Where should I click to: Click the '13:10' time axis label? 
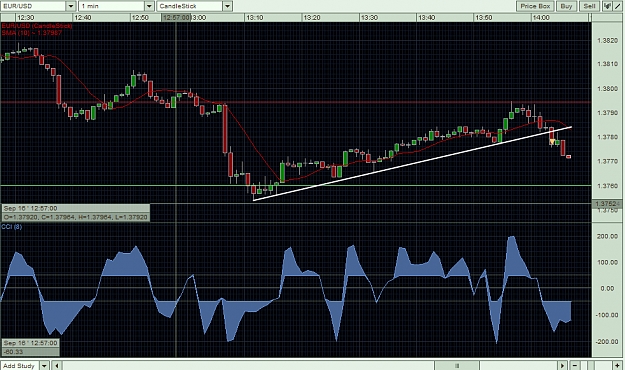254,18
